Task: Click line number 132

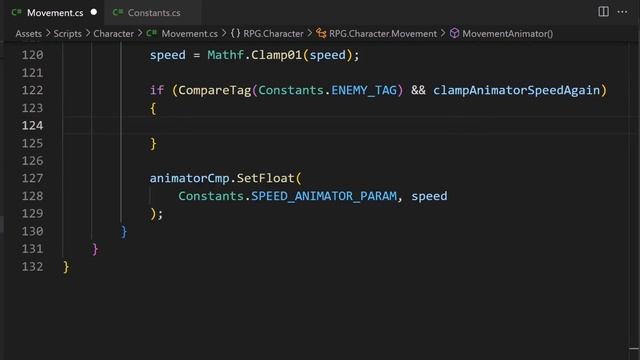Action: click(x=32, y=267)
